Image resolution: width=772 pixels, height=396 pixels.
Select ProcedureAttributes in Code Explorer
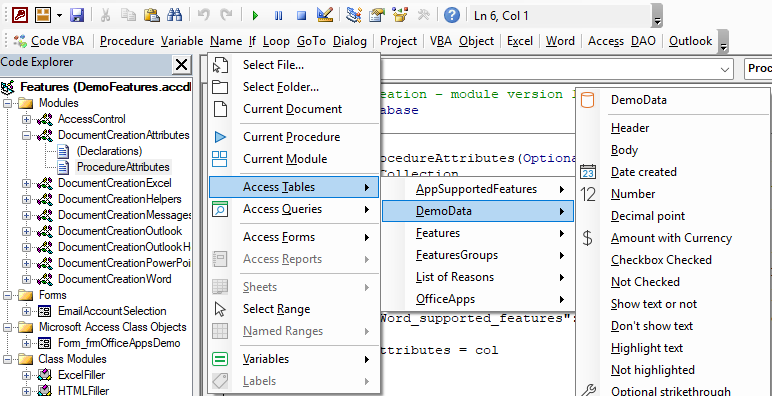123,167
